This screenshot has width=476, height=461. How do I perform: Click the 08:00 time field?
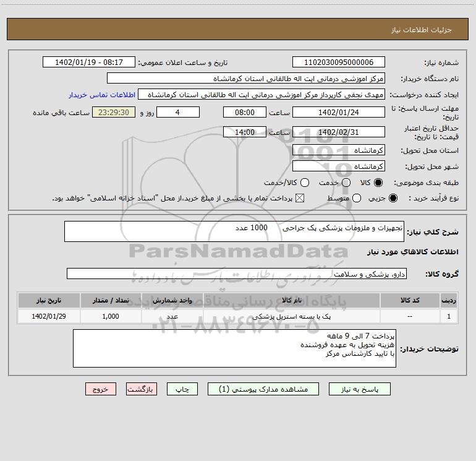(245, 112)
